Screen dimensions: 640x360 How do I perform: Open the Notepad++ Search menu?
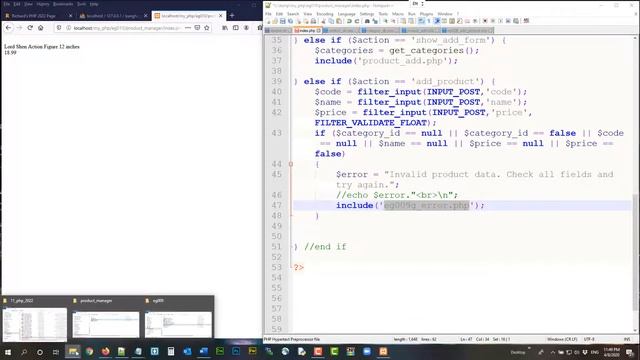coord(293,14)
